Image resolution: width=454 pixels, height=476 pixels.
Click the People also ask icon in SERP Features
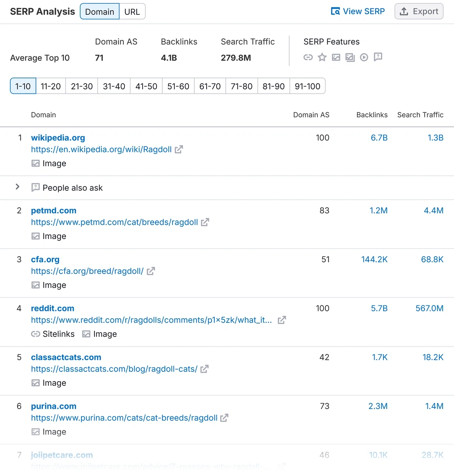point(378,57)
